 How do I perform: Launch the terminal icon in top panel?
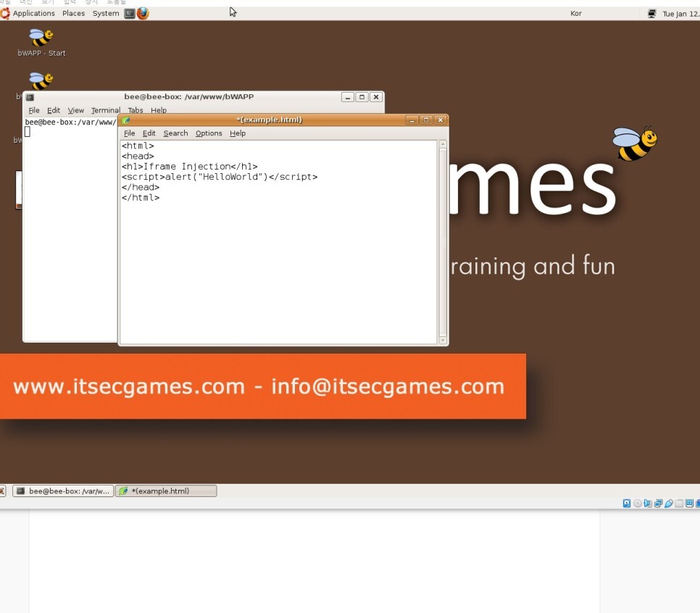tap(130, 13)
